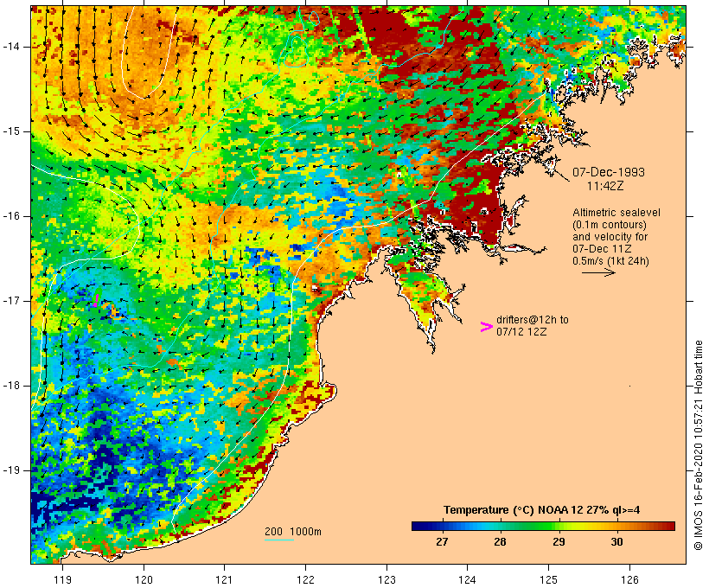Click the colorbar tick label 29

click(x=559, y=542)
